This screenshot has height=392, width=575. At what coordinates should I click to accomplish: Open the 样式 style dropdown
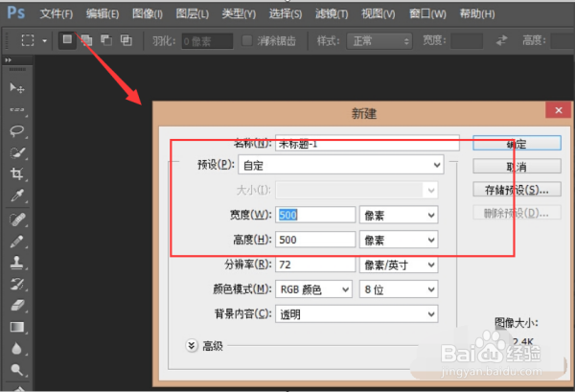[379, 40]
